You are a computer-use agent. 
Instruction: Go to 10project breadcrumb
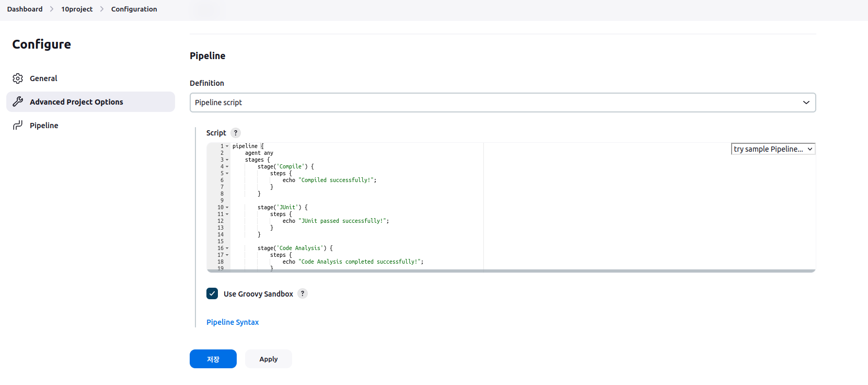[x=77, y=9]
